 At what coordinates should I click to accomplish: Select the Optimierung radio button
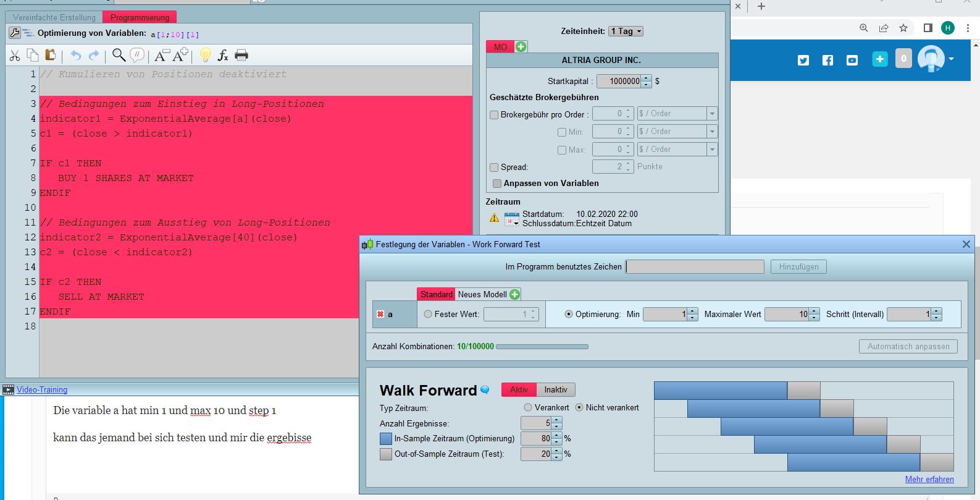click(569, 314)
